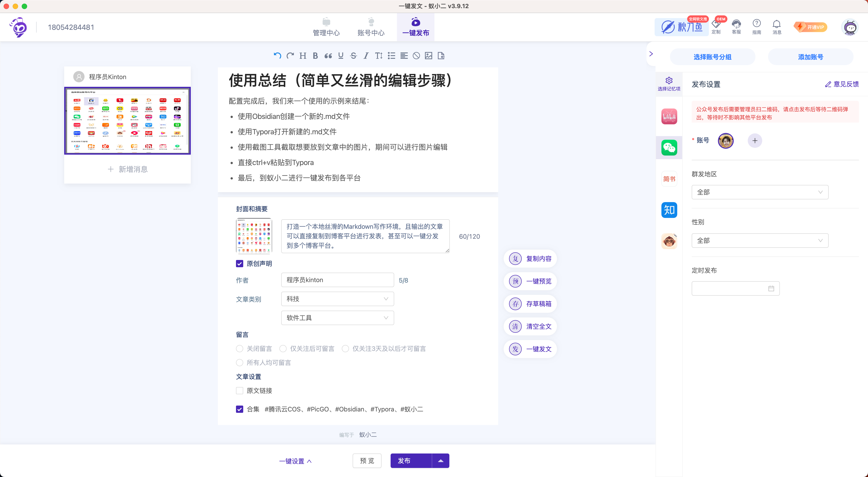Enable the 原文链接 checkbox
Screen dimensions: 868x477
tap(240, 390)
